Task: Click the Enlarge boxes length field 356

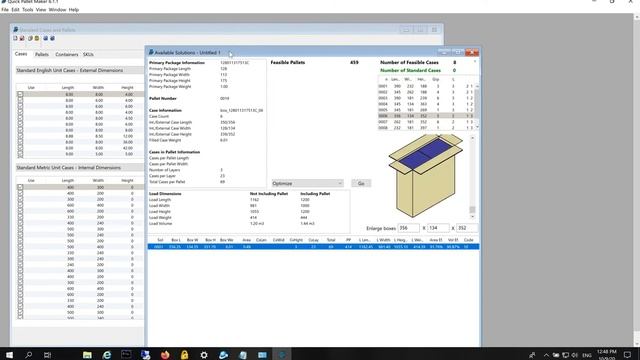Action: click(408, 228)
